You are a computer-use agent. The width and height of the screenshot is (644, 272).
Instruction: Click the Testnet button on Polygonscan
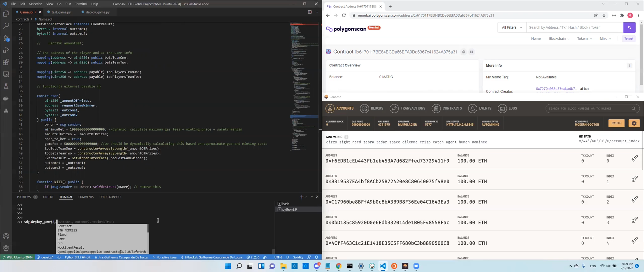[x=629, y=39]
